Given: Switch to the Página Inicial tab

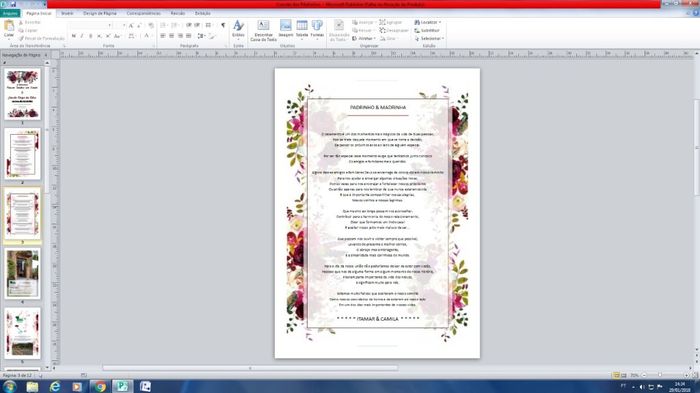Looking at the screenshot, I should [39, 13].
